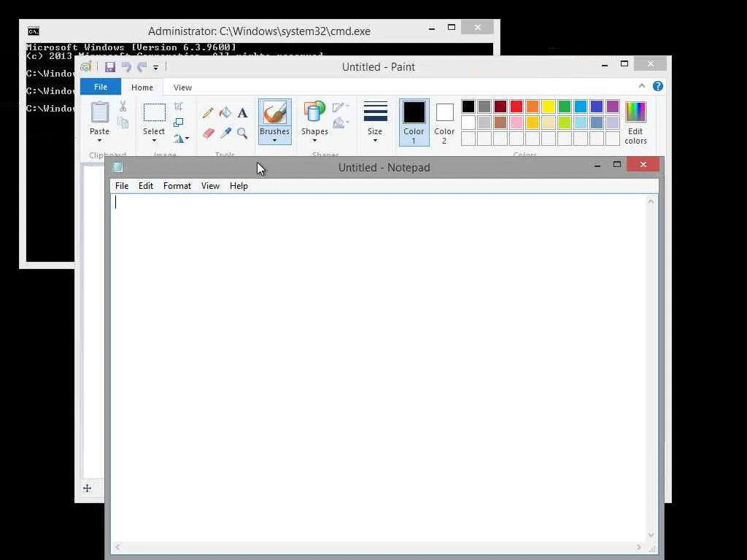Screen dimensions: 747x560
Task: Expand the Select dropdown arrow
Action: coord(154,141)
